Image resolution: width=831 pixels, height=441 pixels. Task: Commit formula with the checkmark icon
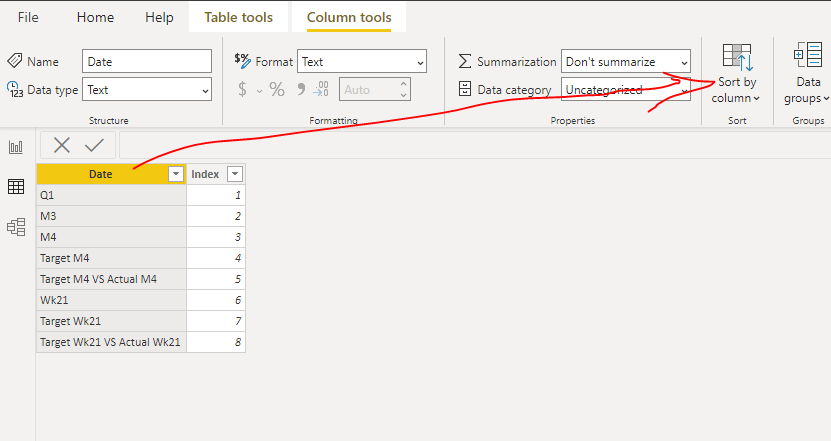point(94,145)
